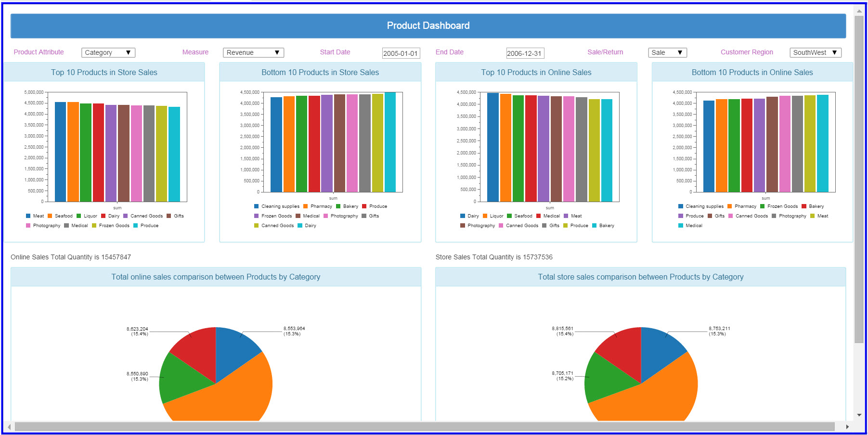Click the vertical scrollbar down arrow

tap(859, 415)
